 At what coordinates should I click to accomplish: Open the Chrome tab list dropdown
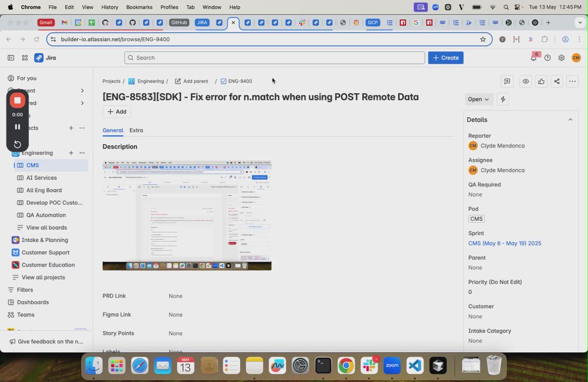click(580, 22)
